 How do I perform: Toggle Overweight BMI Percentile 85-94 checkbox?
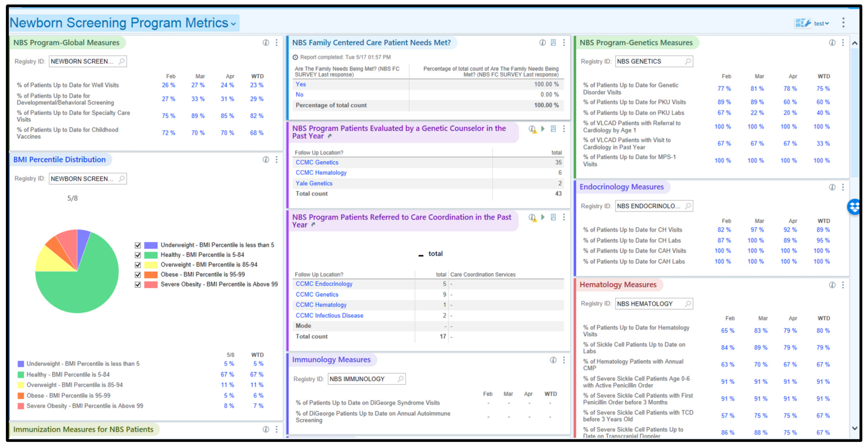click(x=137, y=265)
